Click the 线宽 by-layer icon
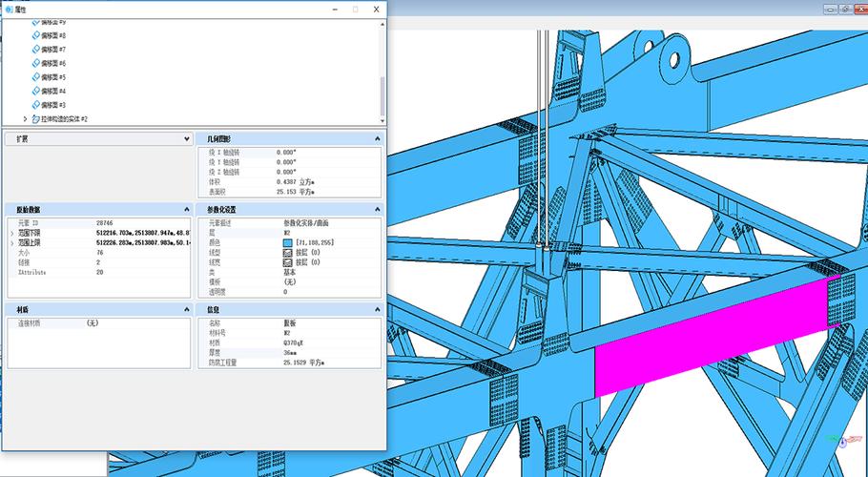Image resolution: width=868 pixels, height=477 pixels. (287, 262)
